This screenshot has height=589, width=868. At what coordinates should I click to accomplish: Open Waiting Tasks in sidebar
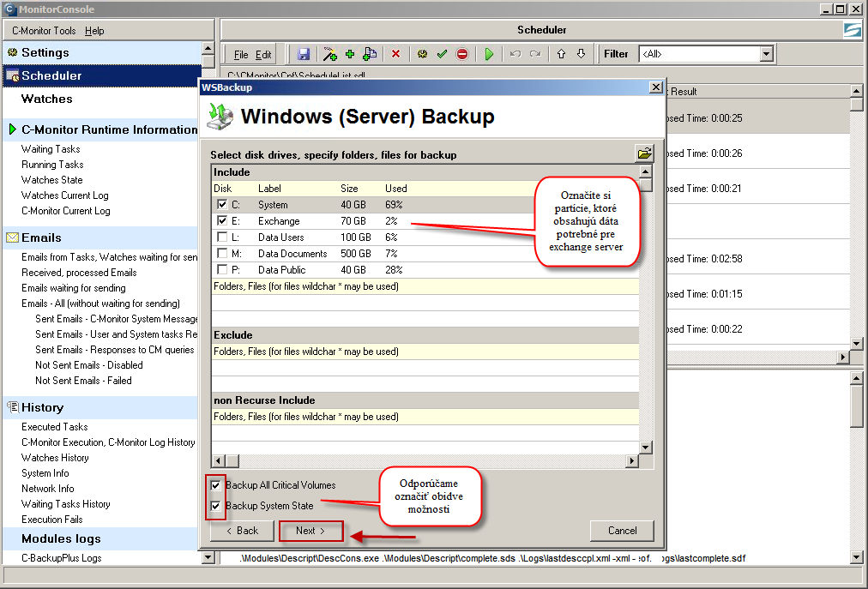pos(51,149)
